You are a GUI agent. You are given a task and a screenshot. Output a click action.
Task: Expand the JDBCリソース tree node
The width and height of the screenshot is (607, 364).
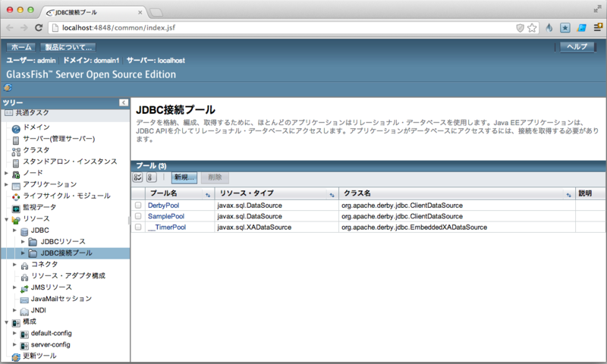click(24, 241)
